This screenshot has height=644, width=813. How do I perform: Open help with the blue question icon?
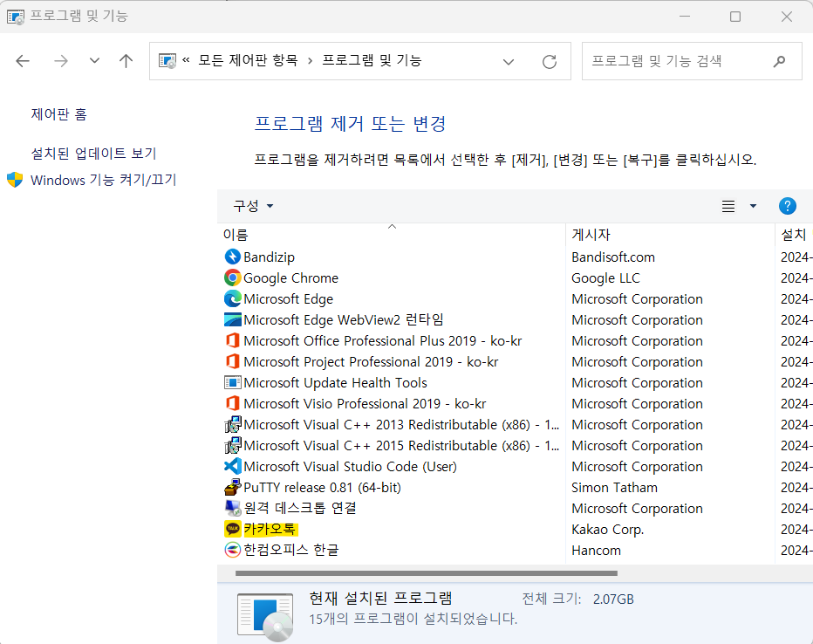pyautogui.click(x=787, y=206)
